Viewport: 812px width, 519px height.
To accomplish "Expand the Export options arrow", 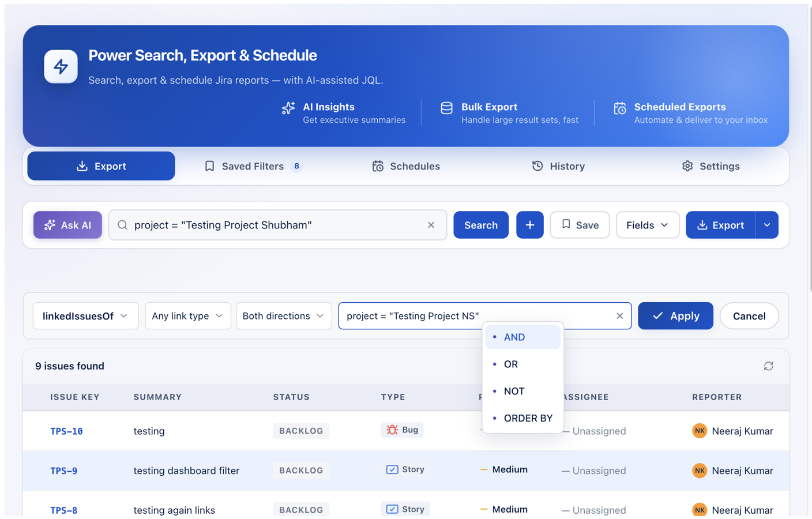I will [767, 225].
